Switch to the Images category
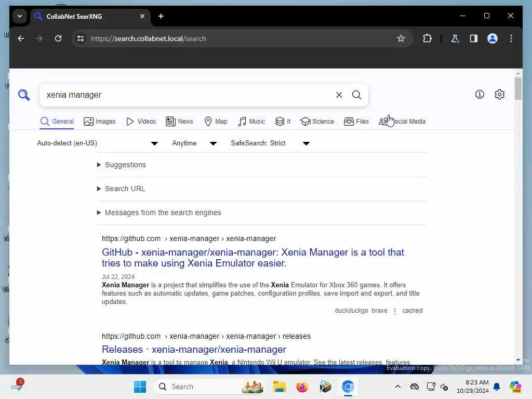 pos(100,122)
